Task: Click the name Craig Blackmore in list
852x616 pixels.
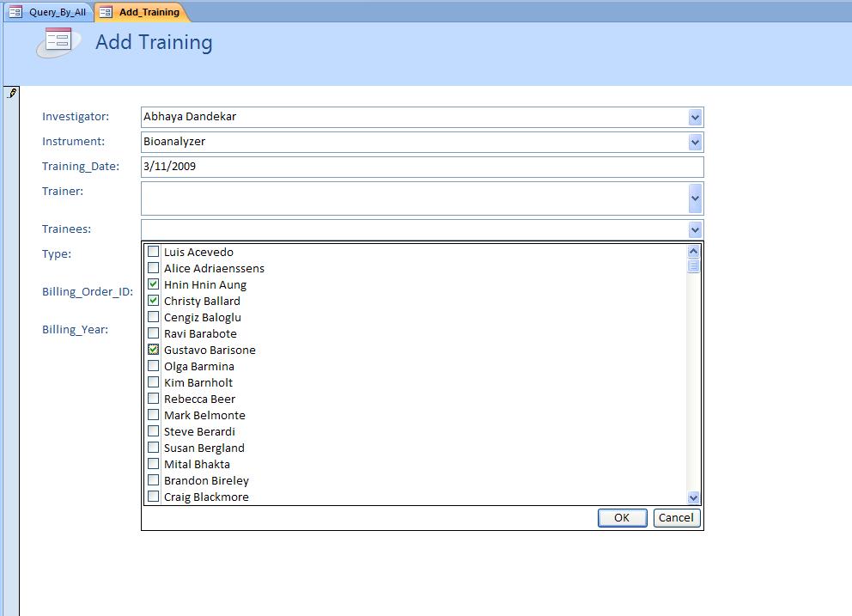Action: (x=206, y=497)
